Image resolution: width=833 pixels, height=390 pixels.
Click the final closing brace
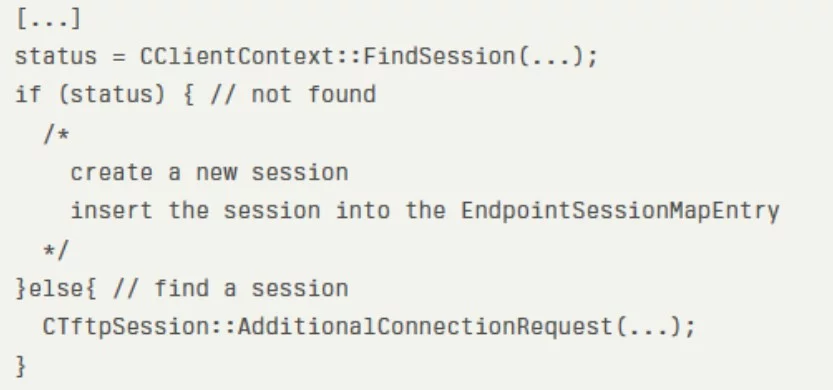[21, 366]
